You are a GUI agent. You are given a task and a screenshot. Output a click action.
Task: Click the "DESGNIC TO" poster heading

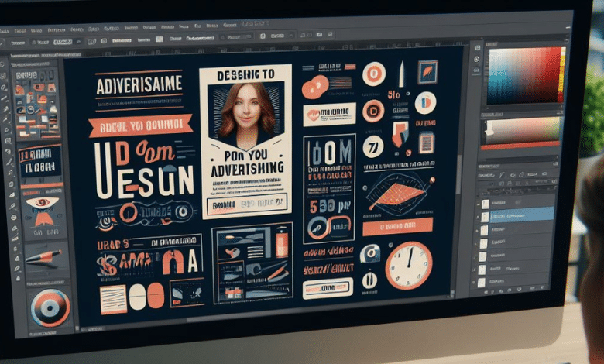(x=245, y=74)
